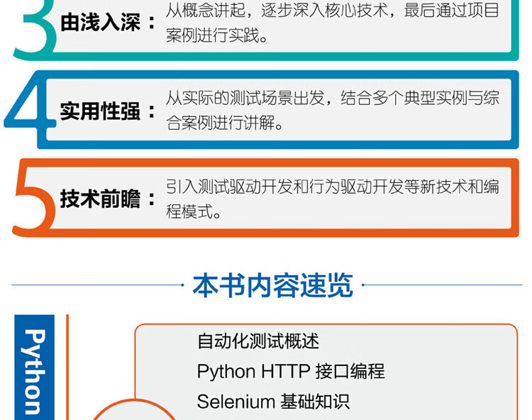Click the large teal number 3
Screen dimensions: 532x420
pyautogui.click(x=35, y=30)
